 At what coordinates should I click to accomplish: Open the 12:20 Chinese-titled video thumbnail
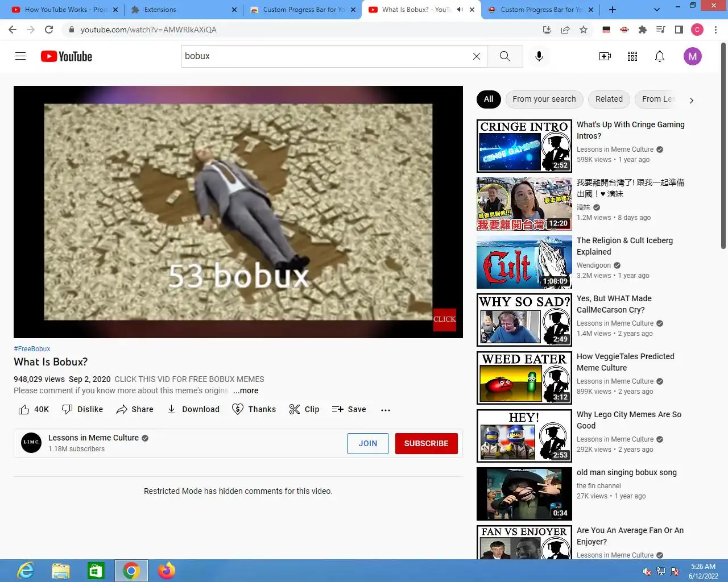pos(524,204)
